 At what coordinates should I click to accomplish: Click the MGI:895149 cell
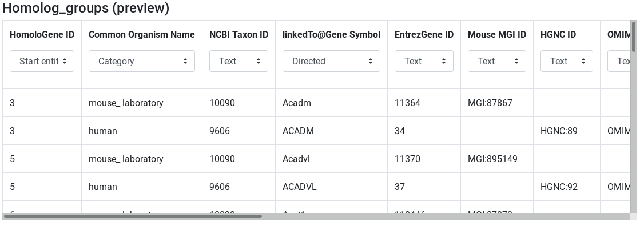[x=497, y=159]
